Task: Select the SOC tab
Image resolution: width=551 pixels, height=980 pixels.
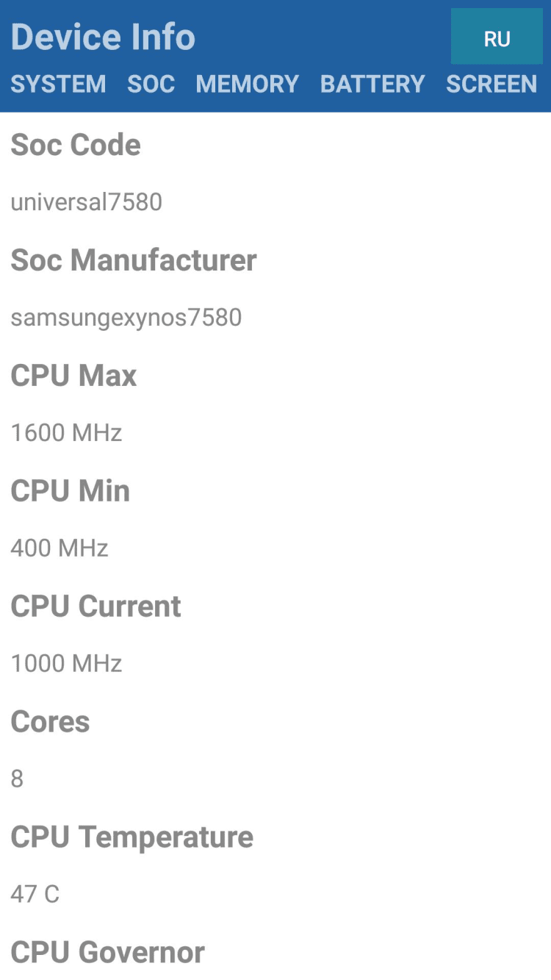Action: pos(151,84)
